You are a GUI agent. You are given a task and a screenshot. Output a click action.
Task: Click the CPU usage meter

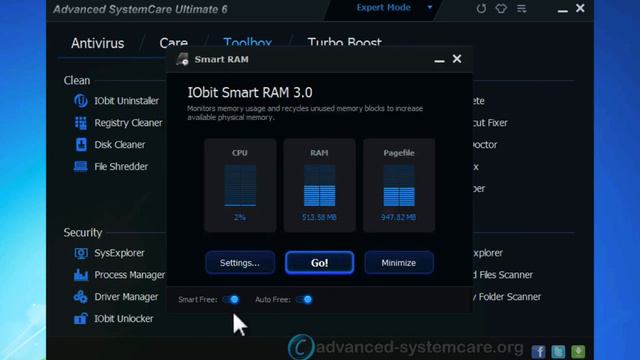[x=240, y=186]
